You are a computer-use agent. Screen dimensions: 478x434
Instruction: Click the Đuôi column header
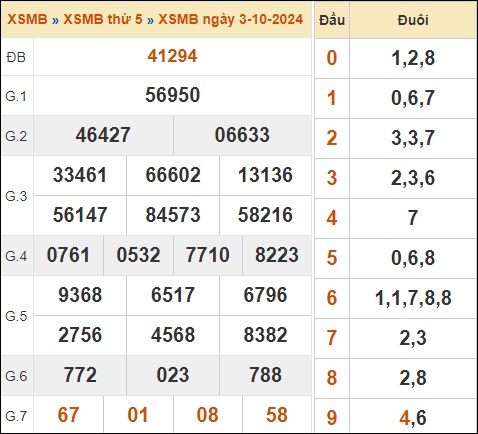(x=413, y=20)
